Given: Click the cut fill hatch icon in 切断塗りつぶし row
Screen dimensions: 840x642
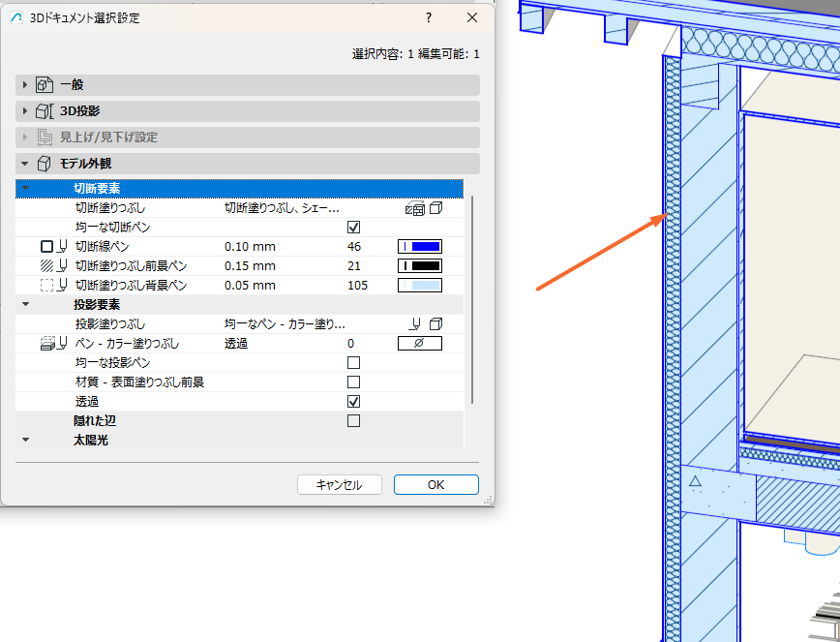Looking at the screenshot, I should click(415, 208).
